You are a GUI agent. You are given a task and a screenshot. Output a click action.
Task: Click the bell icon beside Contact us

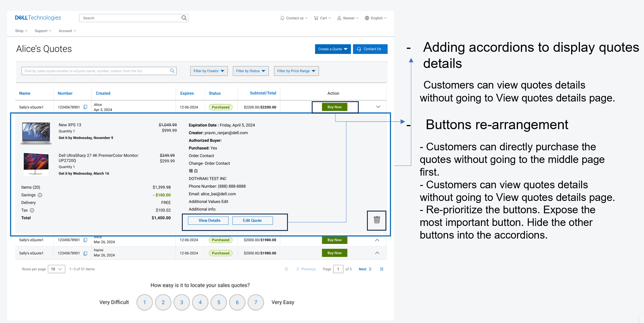[x=282, y=18]
